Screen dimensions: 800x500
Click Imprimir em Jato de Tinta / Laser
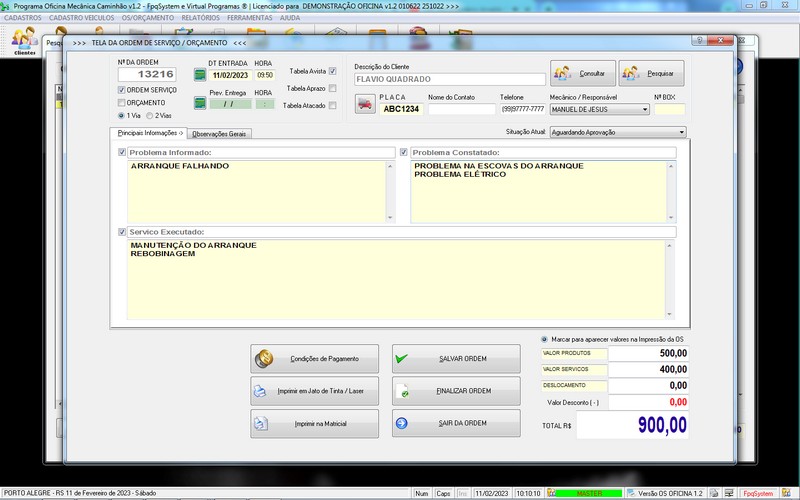[314, 391]
